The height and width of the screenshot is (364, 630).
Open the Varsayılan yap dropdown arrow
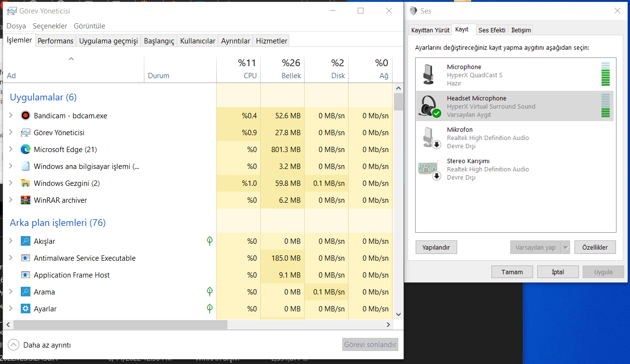tap(566, 247)
